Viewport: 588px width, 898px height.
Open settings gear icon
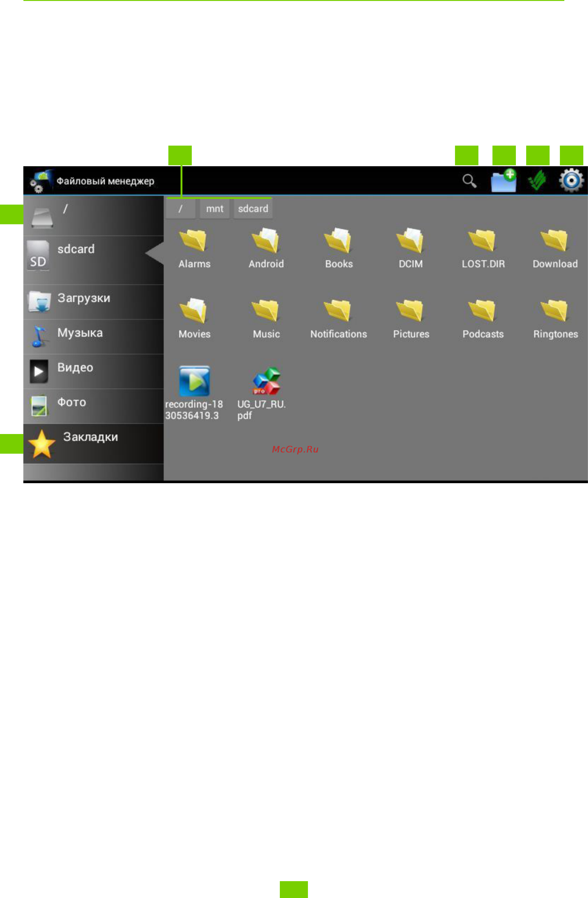tap(571, 181)
